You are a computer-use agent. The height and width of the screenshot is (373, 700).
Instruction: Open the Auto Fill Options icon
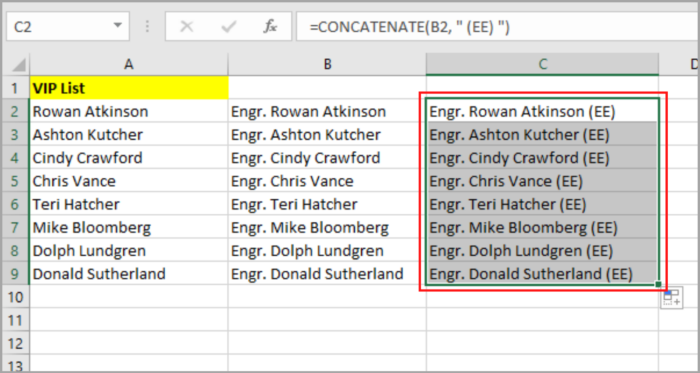click(672, 298)
